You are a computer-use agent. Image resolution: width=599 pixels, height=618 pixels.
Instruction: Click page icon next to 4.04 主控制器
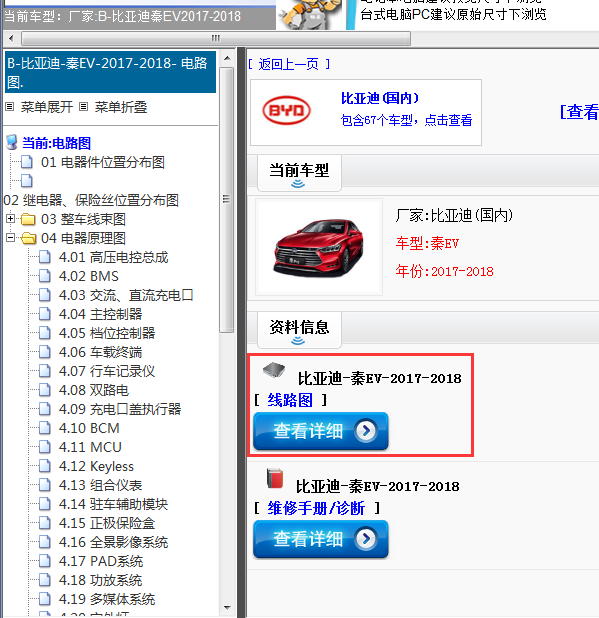coord(45,314)
